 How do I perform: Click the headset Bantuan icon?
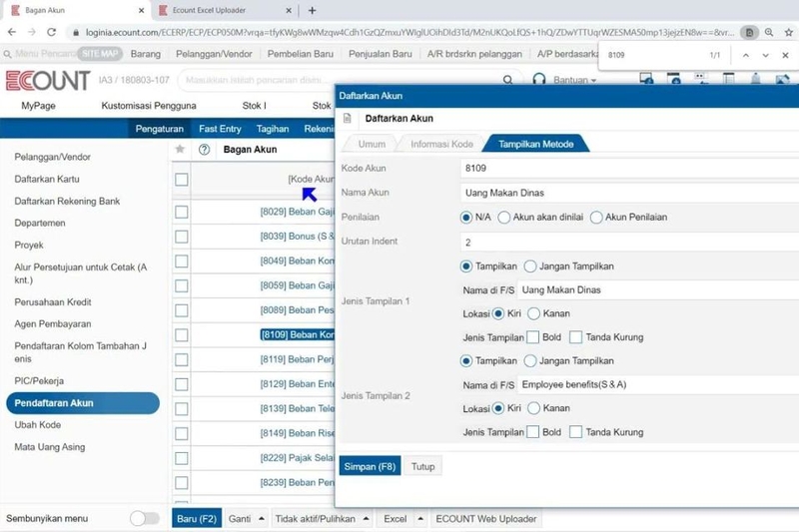(x=539, y=79)
